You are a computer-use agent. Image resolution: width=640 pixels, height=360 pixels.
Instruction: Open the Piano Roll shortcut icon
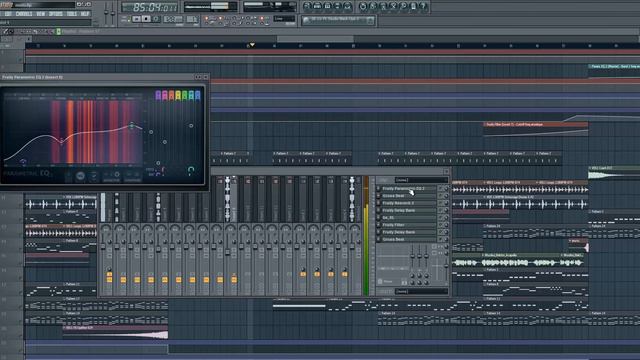coord(327,6)
